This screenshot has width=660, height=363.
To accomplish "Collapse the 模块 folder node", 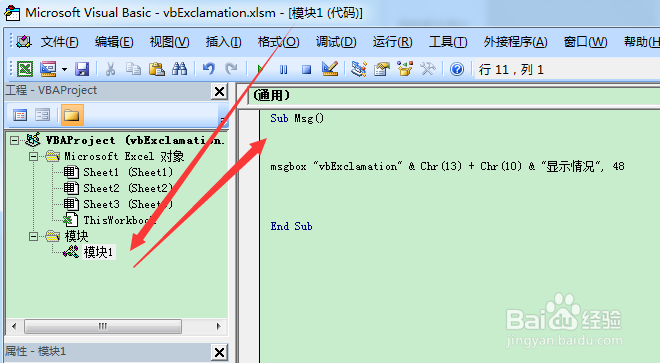I will [x=33, y=236].
